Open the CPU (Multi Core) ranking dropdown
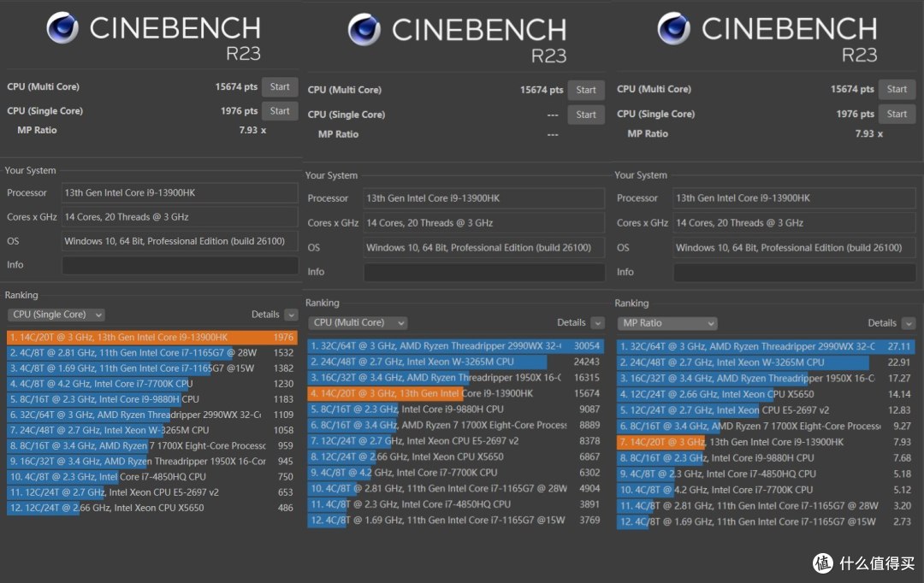Screen dimensions: 924x583 pos(358,323)
